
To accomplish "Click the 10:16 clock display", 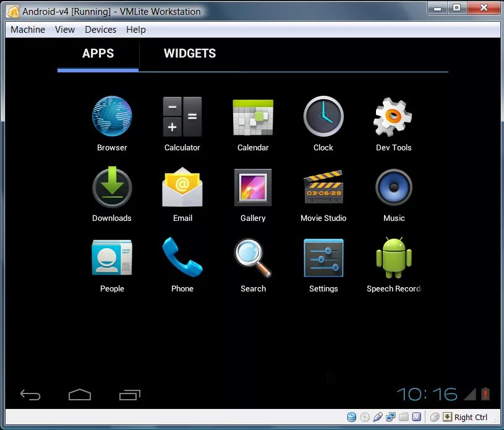I will pyautogui.click(x=427, y=394).
